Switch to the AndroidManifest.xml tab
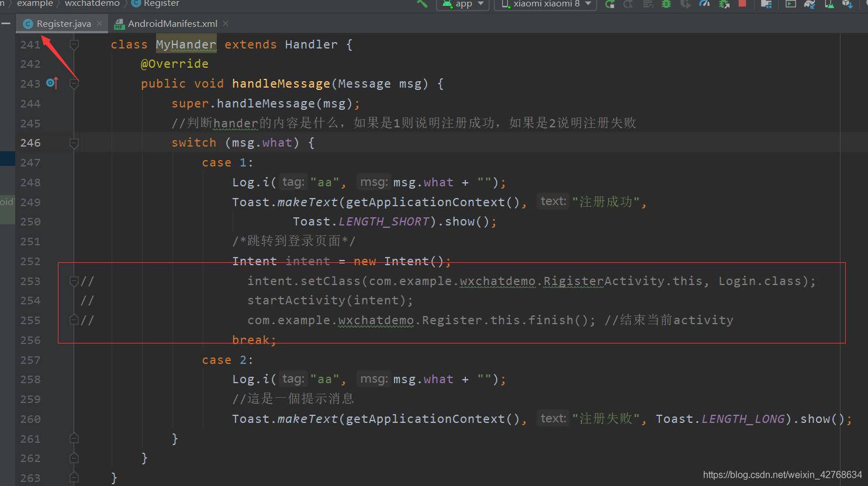The image size is (868, 486). pyautogui.click(x=172, y=24)
